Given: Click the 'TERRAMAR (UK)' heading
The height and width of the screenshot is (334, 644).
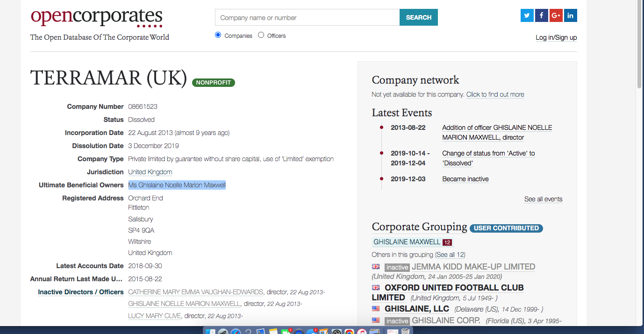Looking at the screenshot, I should coord(109,78).
